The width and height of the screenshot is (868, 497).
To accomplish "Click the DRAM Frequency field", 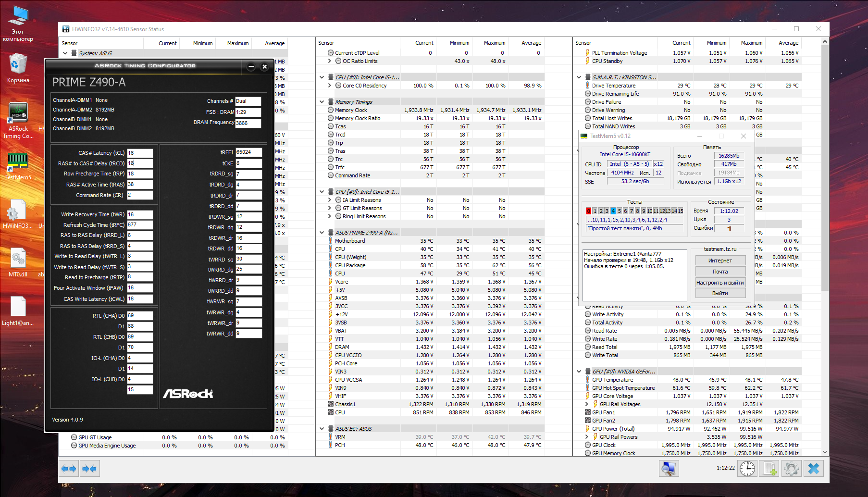I will click(x=248, y=123).
